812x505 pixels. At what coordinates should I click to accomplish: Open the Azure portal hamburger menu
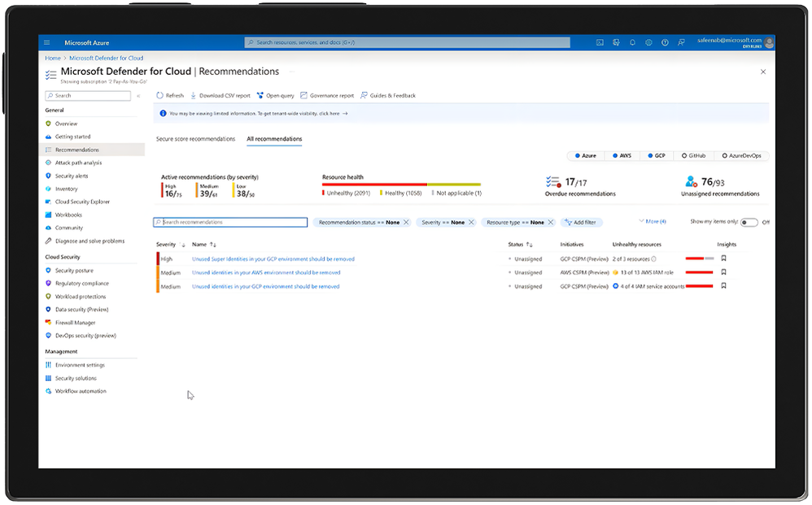coord(46,42)
